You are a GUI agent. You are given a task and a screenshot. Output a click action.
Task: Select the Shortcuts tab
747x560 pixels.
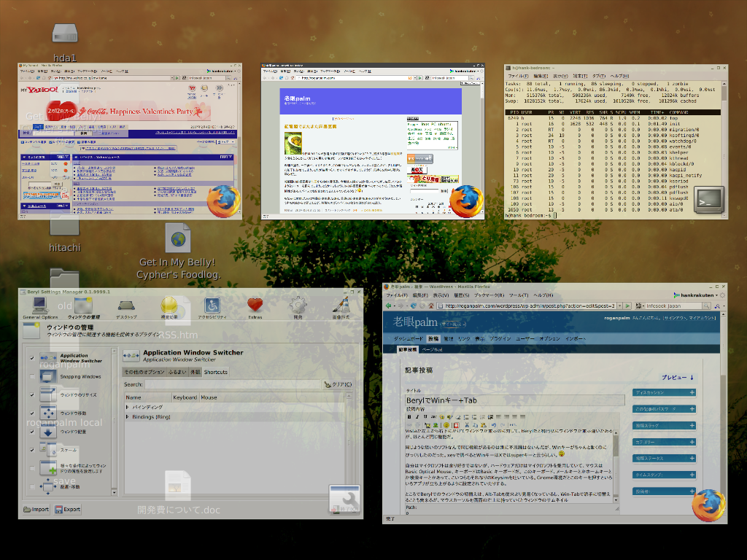[216, 372]
